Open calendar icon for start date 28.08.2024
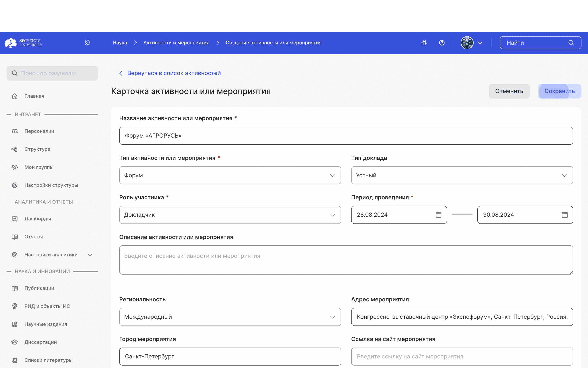This screenshot has height=368, width=588. point(438,215)
